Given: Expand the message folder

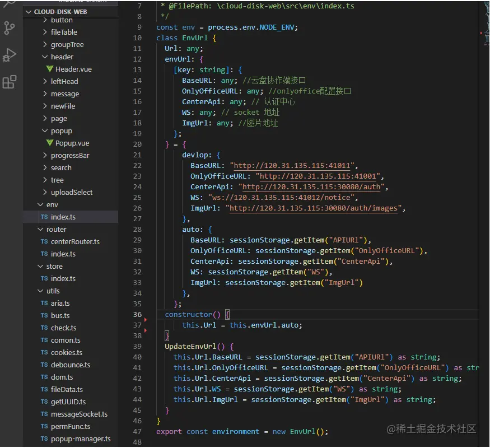Looking at the screenshot, I should point(65,94).
